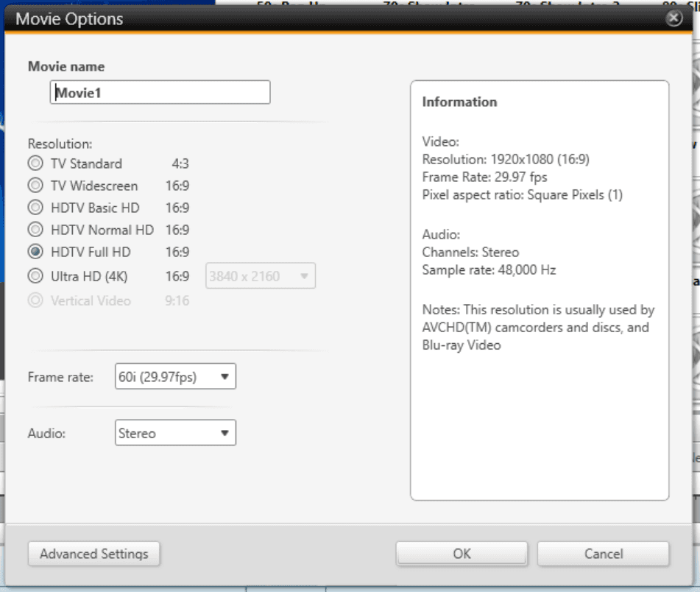Click the Vertical Video 9:16 label

coord(108,300)
